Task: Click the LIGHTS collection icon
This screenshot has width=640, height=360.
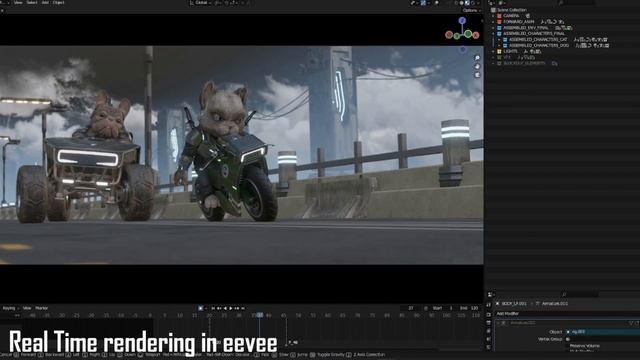Action: point(499,52)
